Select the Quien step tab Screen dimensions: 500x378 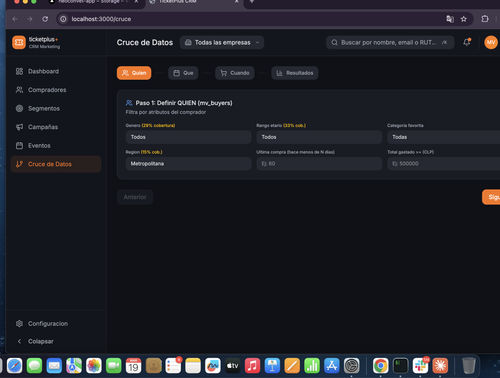pyautogui.click(x=134, y=73)
